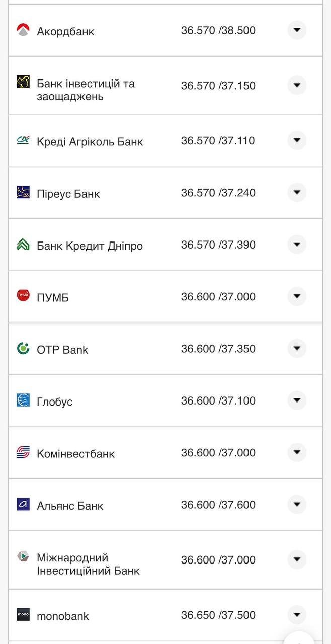The width and height of the screenshot is (331, 644).
Task: Open Міжнародний Інвестиційний Банк name link
Action: click(88, 564)
